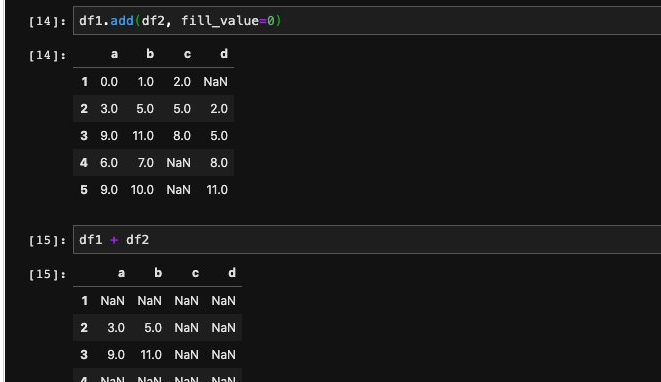
Task: Click the plus operator in cell 15
Action: [x=114, y=240]
